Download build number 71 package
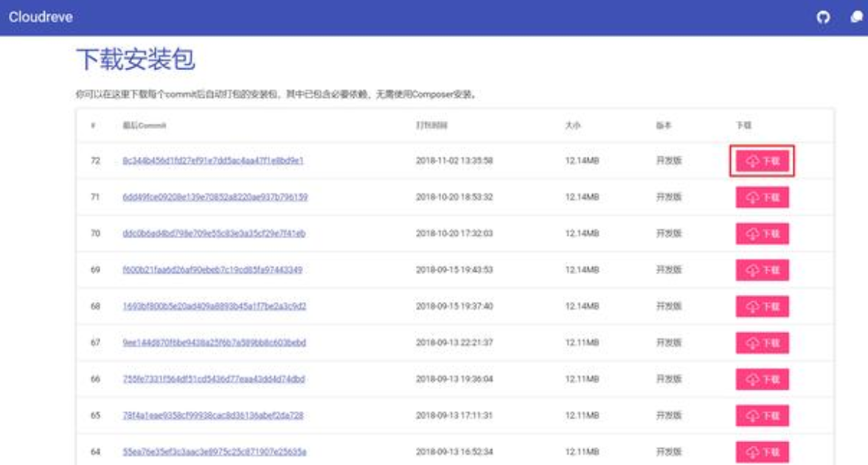Image resolution: width=868 pixels, height=465 pixels. click(762, 197)
